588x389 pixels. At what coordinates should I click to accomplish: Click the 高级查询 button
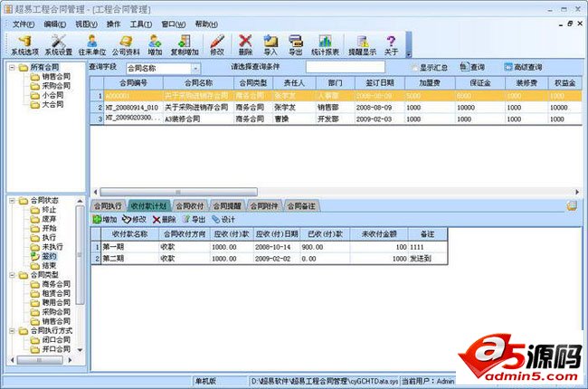[523, 67]
